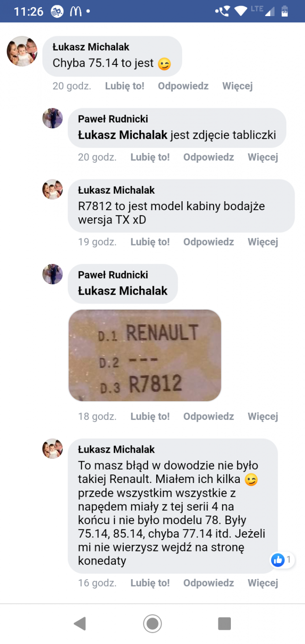Screen dimensions: 305x644
Task: Open the Renault R7812 document photo
Action: pyautogui.click(x=145, y=356)
